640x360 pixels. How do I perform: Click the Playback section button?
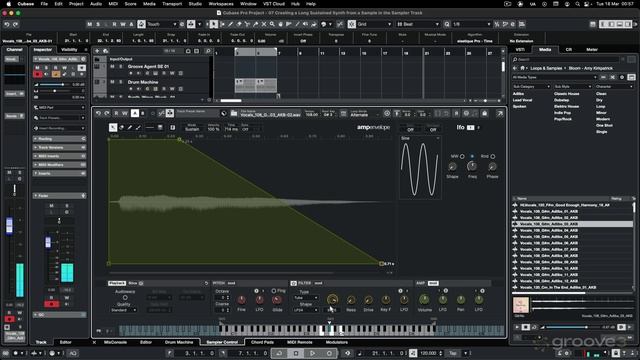coord(117,283)
